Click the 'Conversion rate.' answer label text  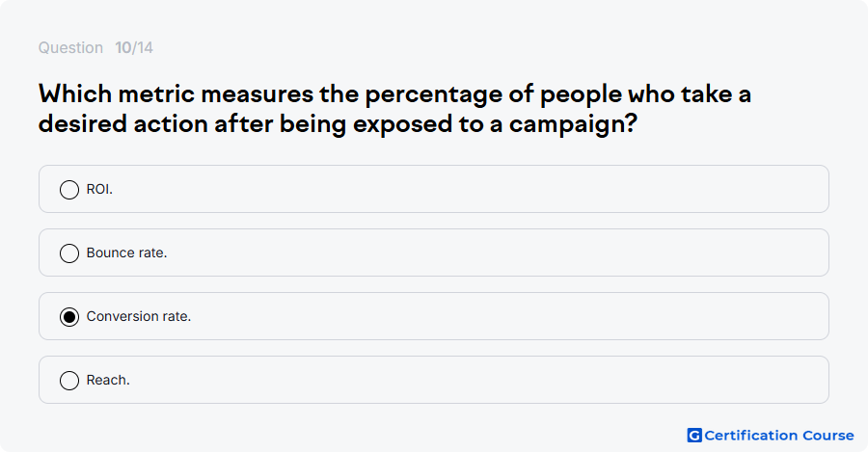tap(139, 316)
